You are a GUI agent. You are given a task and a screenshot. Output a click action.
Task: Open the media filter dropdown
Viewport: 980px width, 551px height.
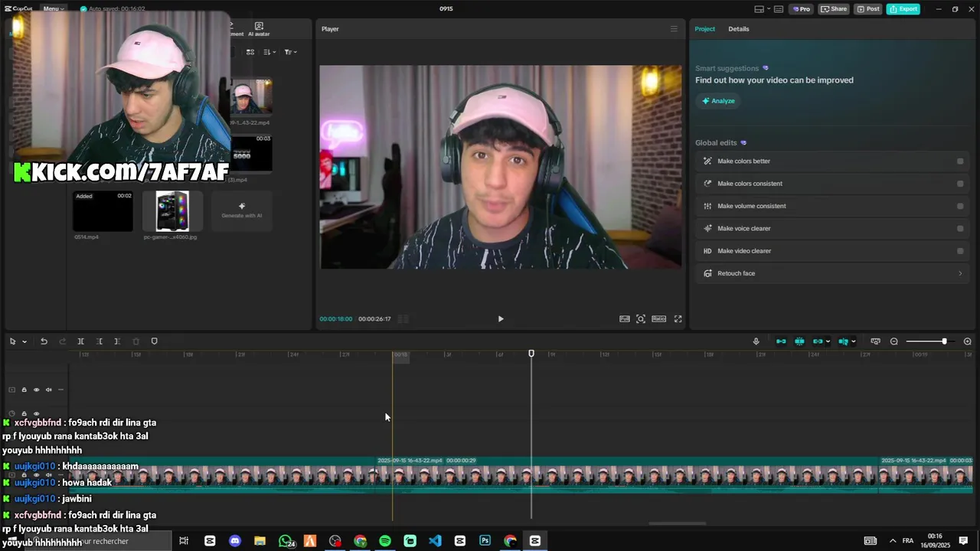click(x=290, y=52)
